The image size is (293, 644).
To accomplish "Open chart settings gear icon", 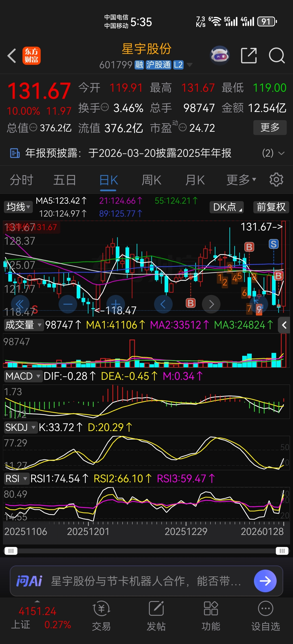I will 276,180.
